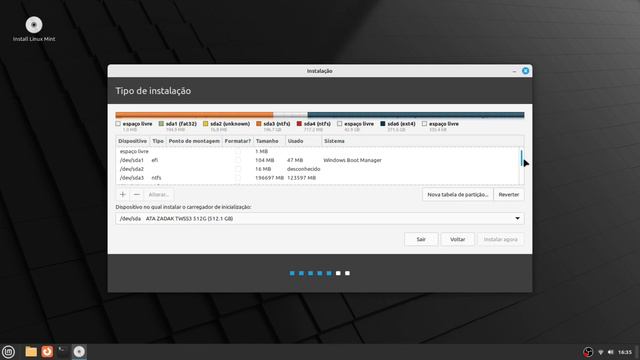The width and height of the screenshot is (640, 360).
Task: Add a new partition with the plus button
Action: click(x=122, y=195)
